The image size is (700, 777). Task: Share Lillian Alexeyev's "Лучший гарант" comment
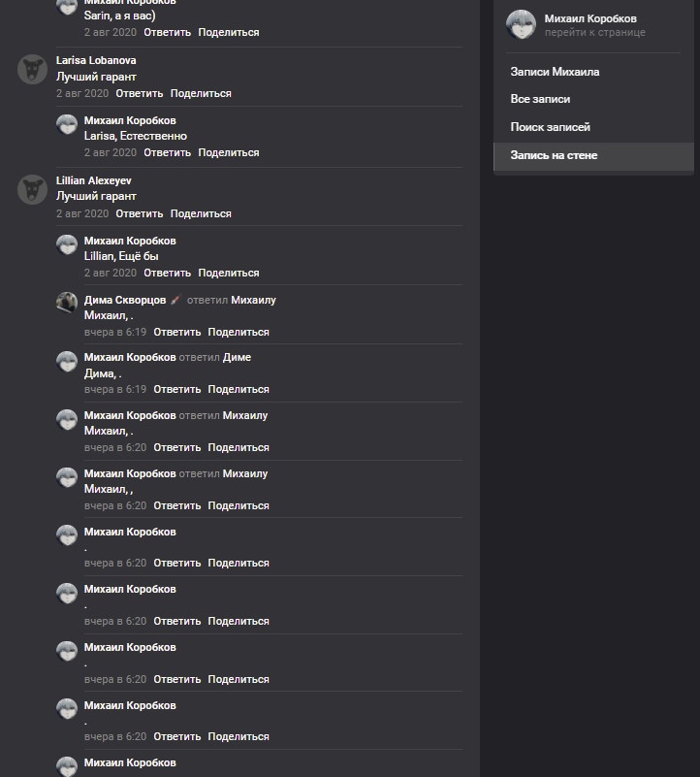tap(201, 213)
